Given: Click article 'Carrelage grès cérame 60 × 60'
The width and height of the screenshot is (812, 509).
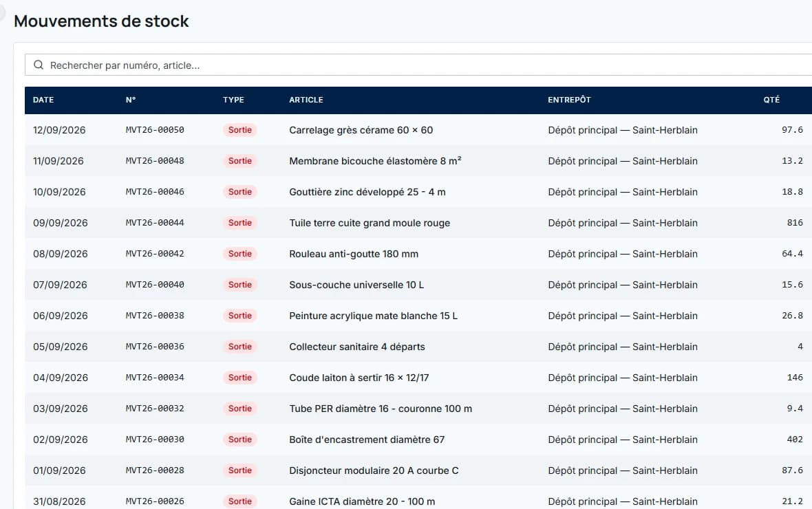Looking at the screenshot, I should (361, 130).
